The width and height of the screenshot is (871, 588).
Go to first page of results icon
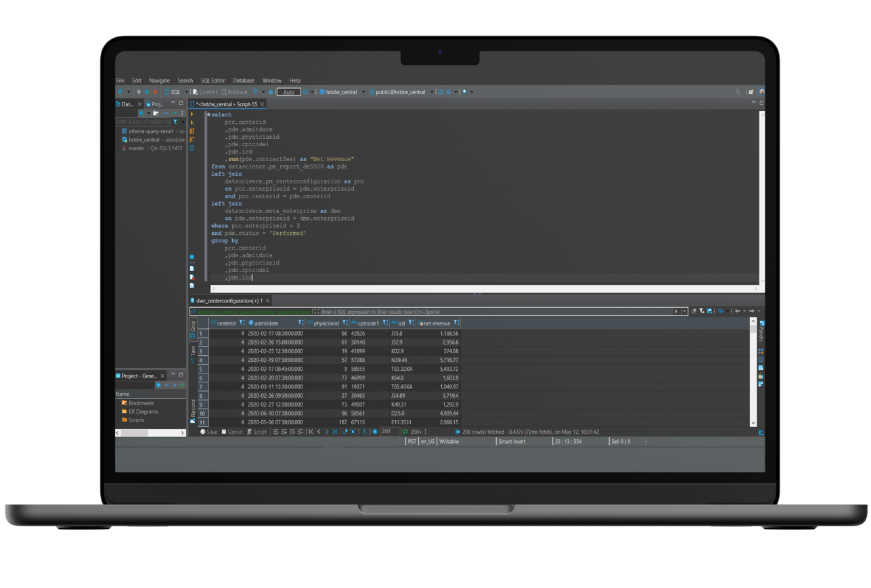tap(311, 431)
